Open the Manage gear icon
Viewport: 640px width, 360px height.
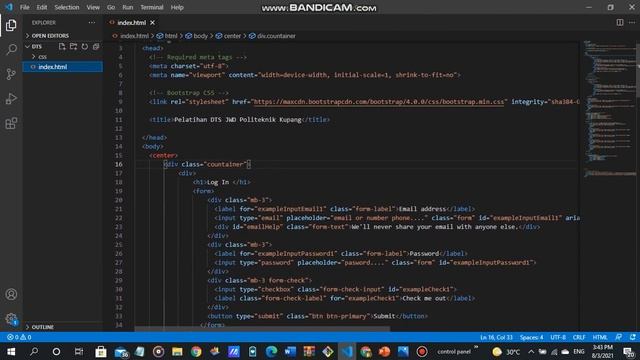(x=11, y=319)
